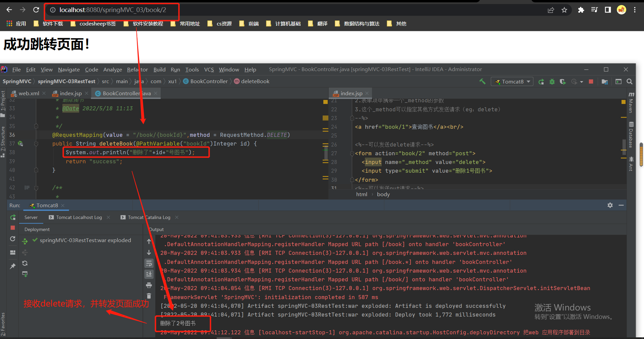This screenshot has height=339, width=644.
Task: Open the Database tool window
Action: pyautogui.click(x=631, y=135)
